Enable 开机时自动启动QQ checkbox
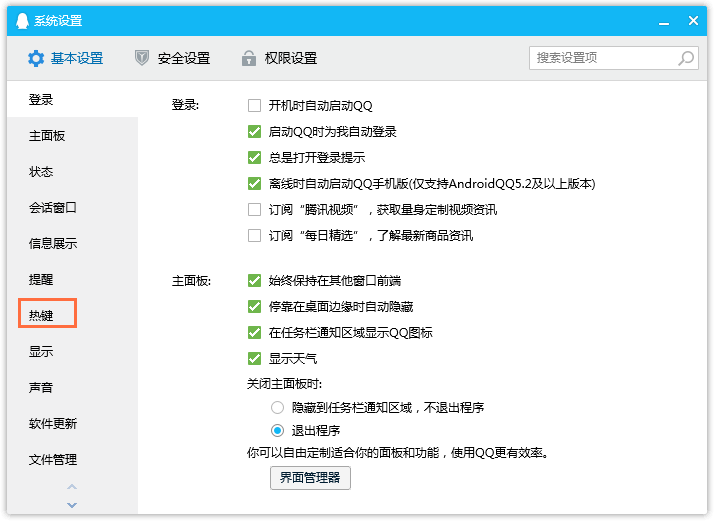This screenshot has height=521, width=717. [254, 106]
